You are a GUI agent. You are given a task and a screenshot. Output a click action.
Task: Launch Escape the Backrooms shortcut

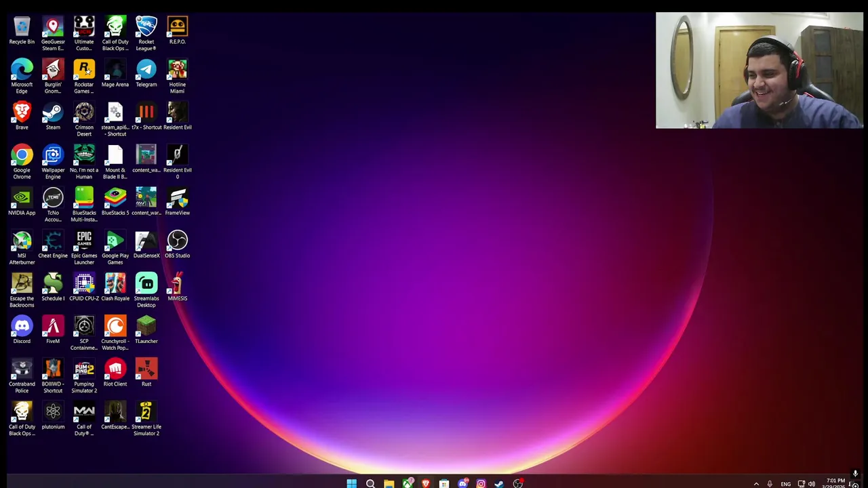click(x=22, y=291)
